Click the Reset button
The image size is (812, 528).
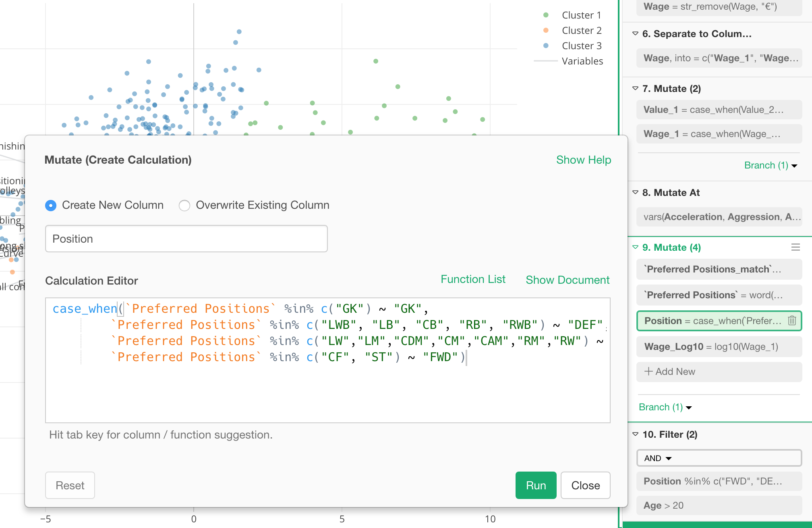[70, 485]
